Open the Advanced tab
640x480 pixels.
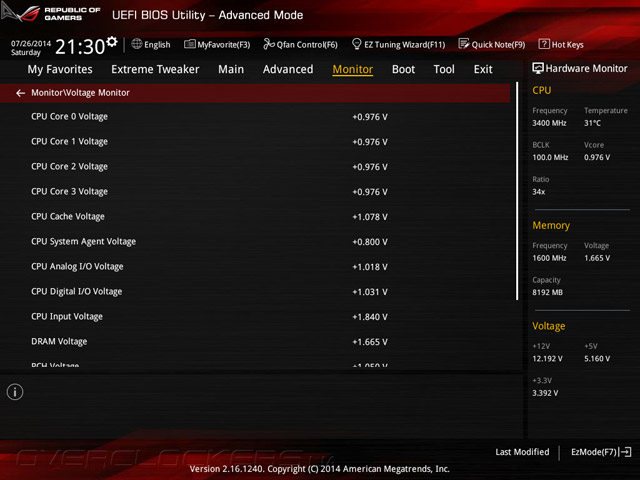[x=288, y=69]
